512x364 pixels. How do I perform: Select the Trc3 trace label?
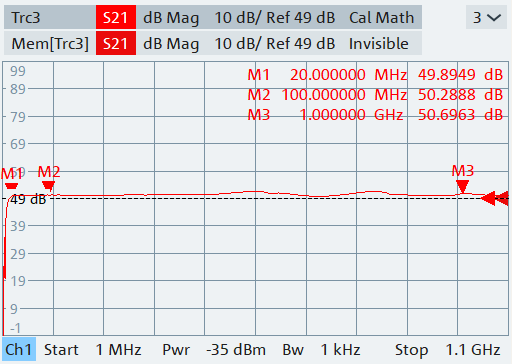(x=26, y=17)
